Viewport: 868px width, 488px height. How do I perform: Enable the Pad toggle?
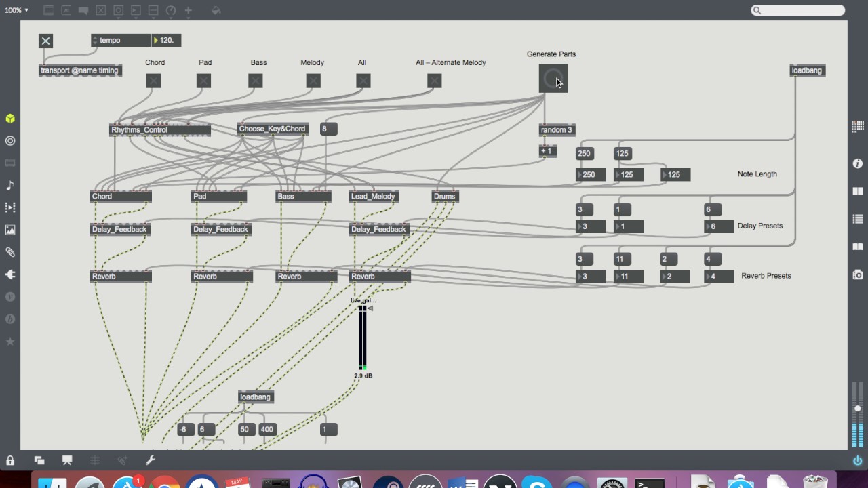[x=203, y=81]
